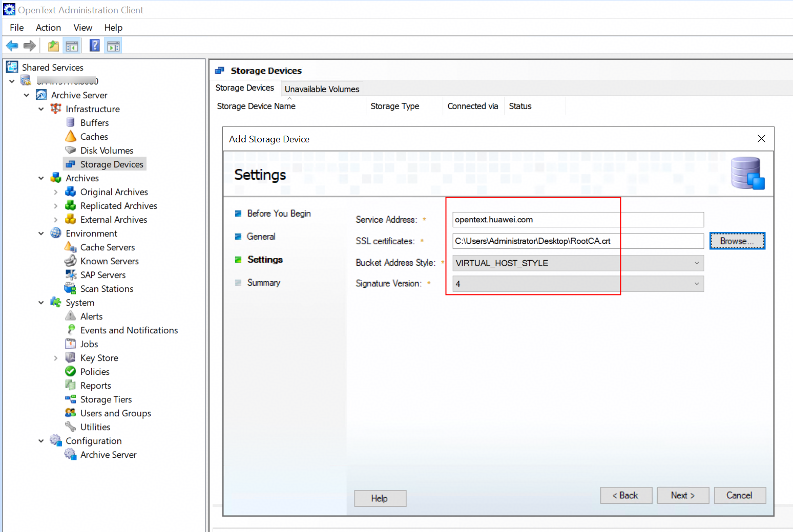The height and width of the screenshot is (532, 793).
Task: Open the File menu
Action: click(x=17, y=28)
